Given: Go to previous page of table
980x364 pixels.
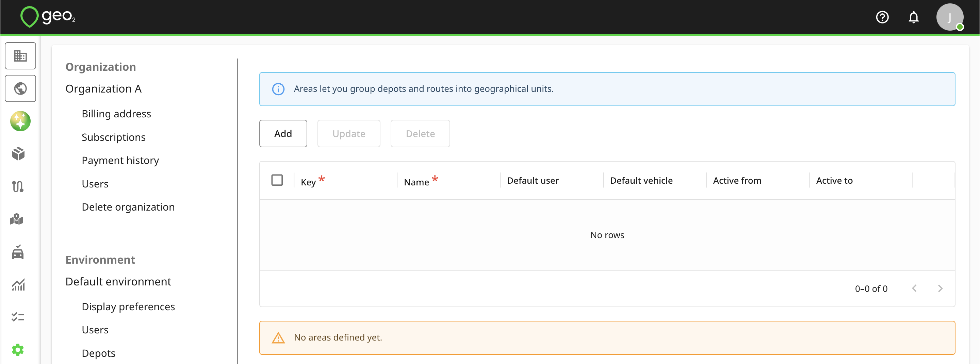Looking at the screenshot, I should pos(914,288).
